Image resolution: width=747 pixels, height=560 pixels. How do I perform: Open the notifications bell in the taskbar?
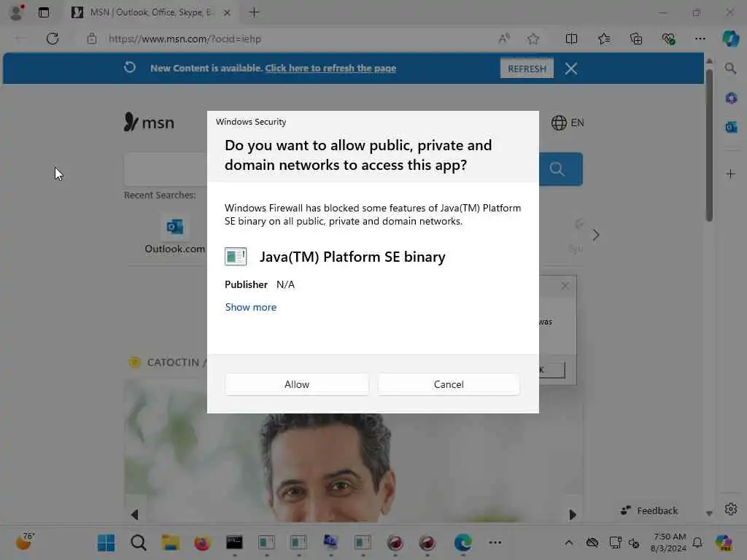point(697,542)
